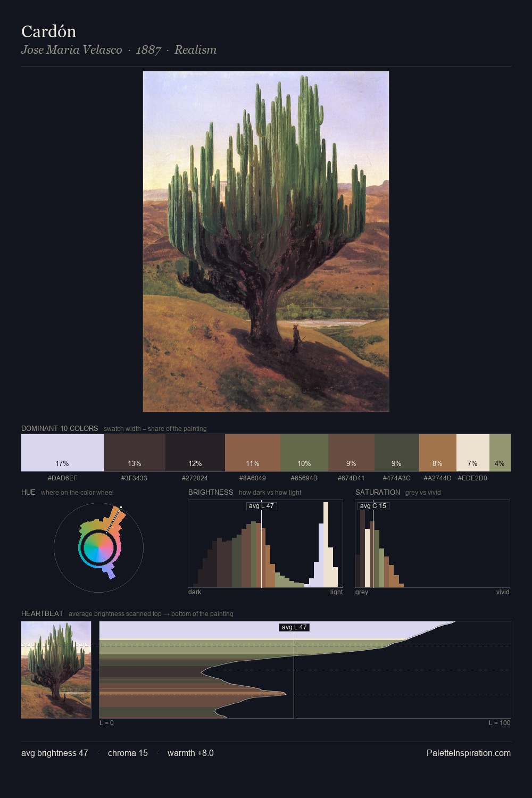Click the SATURATION section heading
The height and width of the screenshot is (798, 532).
pyautogui.click(x=378, y=492)
